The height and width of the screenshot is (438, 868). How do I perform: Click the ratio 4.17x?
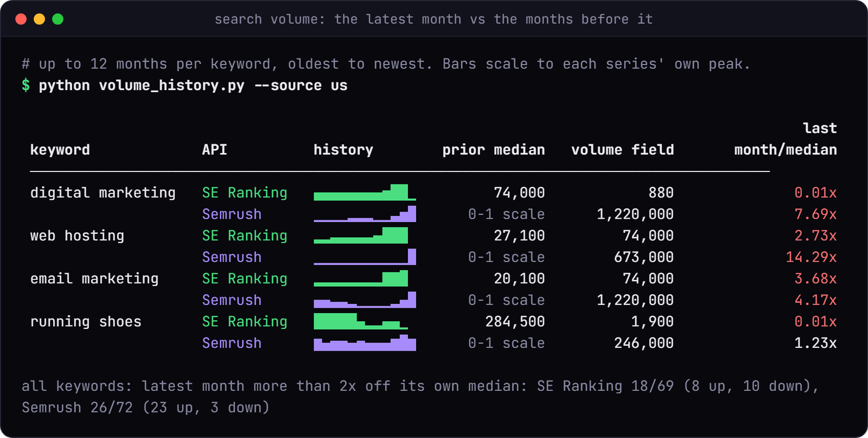[815, 300]
